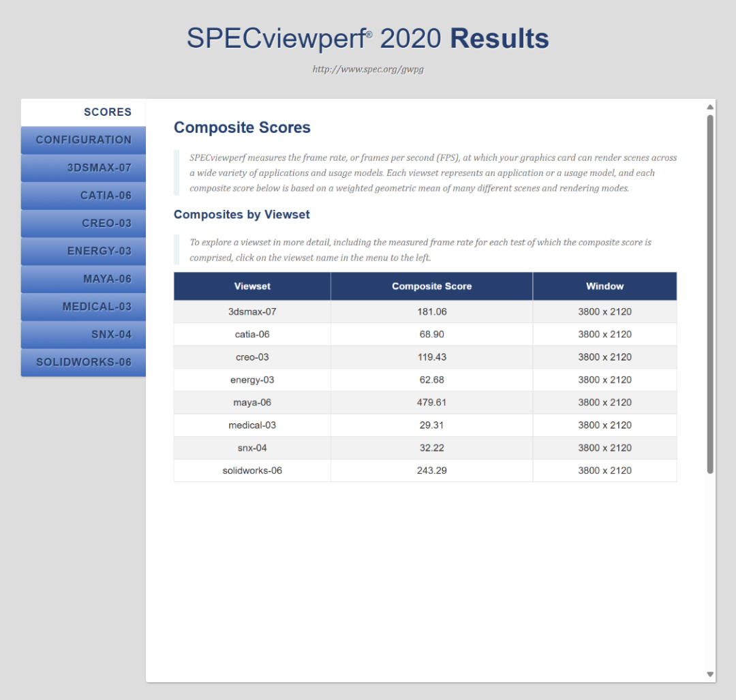Click the Composite Scores heading
The image size is (736, 700).
(x=242, y=127)
